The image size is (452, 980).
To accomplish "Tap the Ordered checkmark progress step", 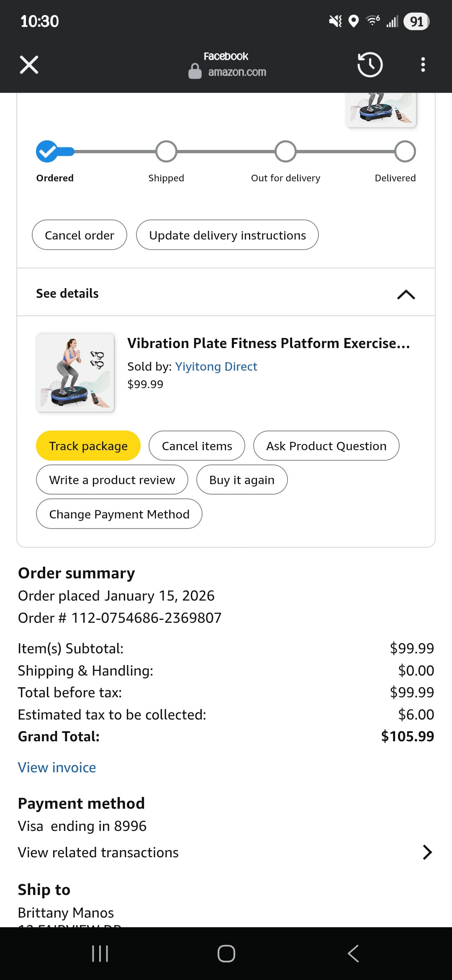I will coord(47,151).
